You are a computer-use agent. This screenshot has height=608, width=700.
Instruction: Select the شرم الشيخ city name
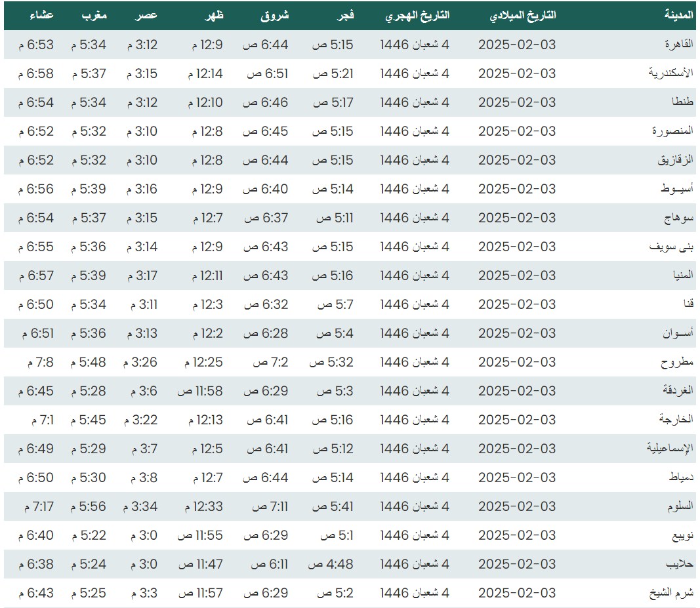coord(670,593)
